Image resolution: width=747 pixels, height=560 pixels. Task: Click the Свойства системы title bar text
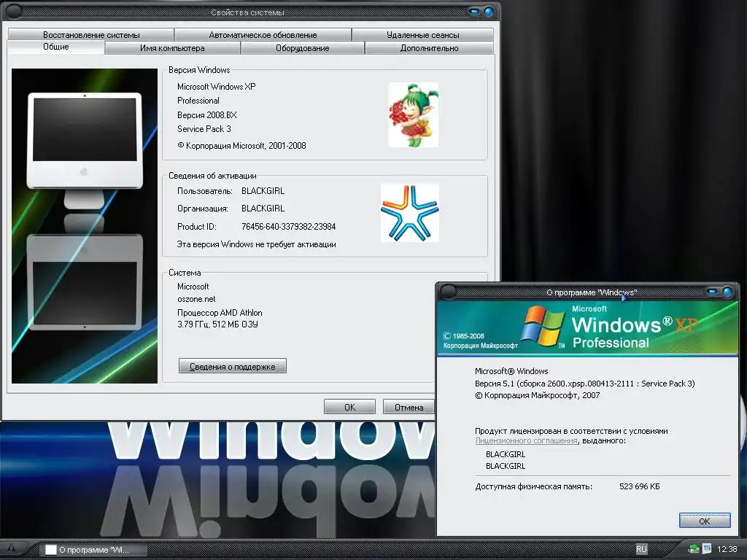248,12
